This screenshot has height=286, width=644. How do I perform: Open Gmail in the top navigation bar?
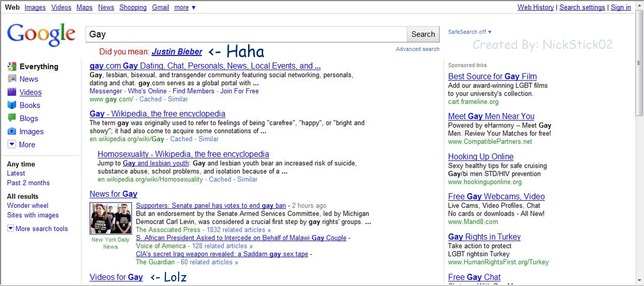coord(160,8)
